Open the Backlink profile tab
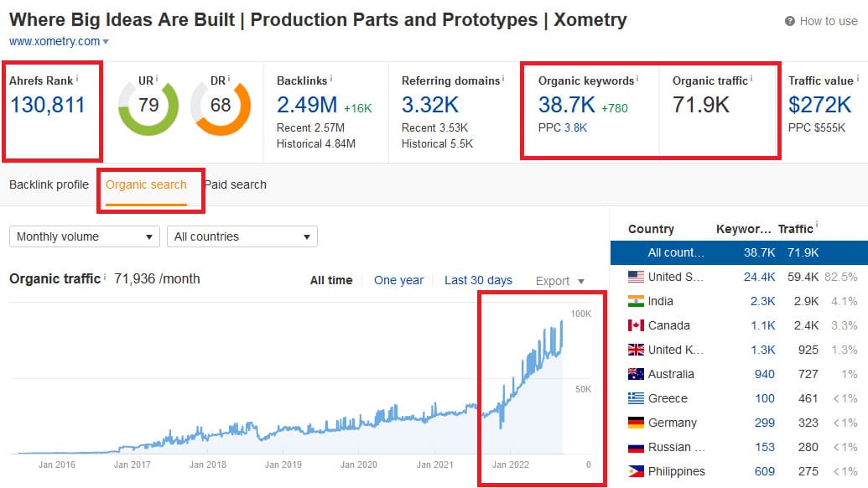The image size is (868, 488). tap(48, 184)
